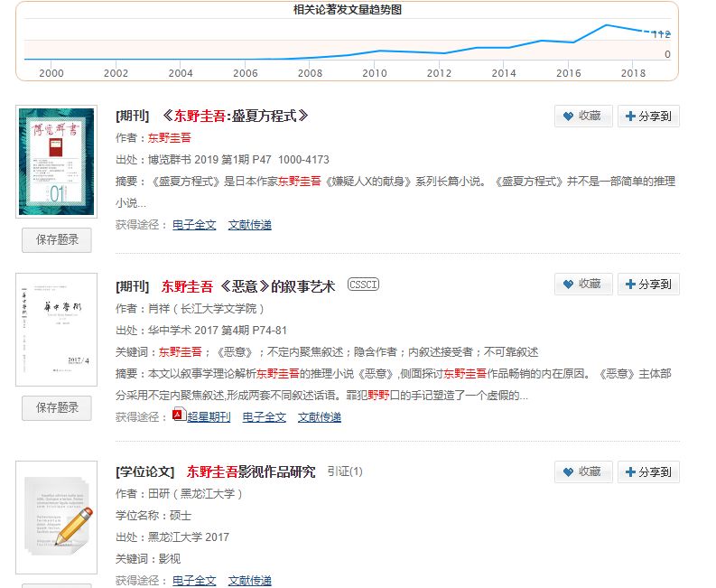Open title 东野圭吾《恶意》的叙事艺术
The image size is (716, 588).
[248, 286]
